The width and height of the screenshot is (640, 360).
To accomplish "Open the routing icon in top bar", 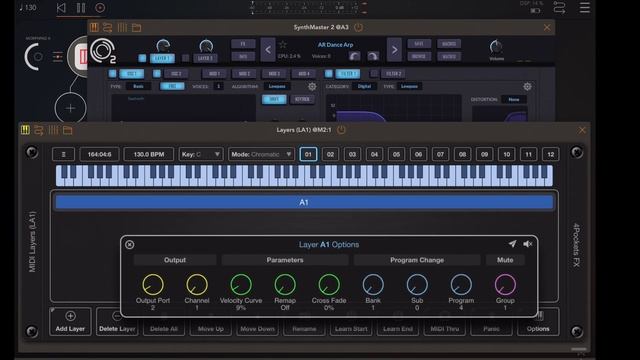I will (560, 8).
